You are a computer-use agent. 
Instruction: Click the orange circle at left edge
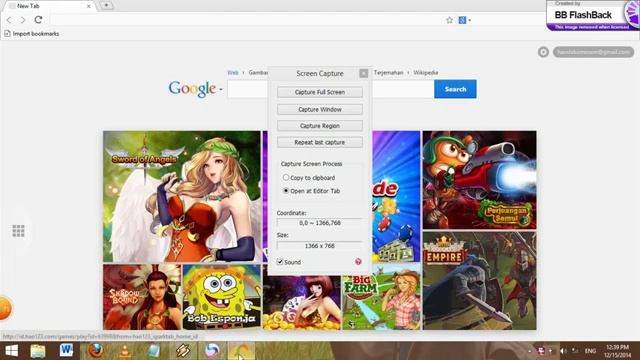[5, 309]
